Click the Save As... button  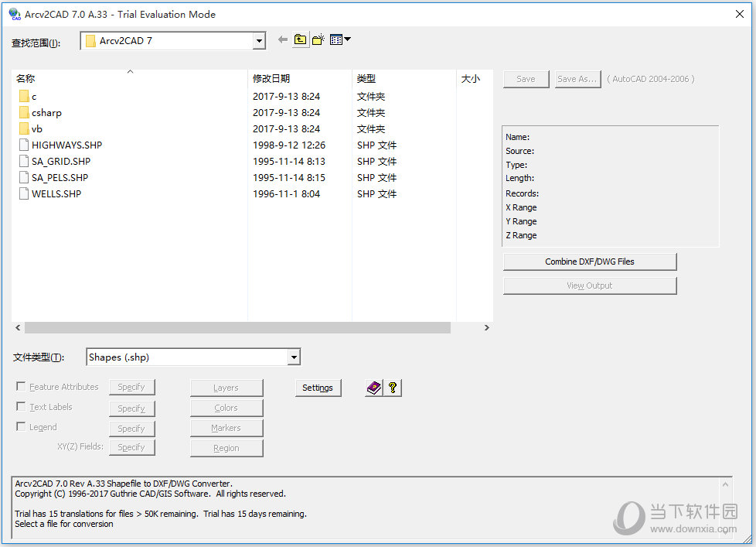coord(577,79)
